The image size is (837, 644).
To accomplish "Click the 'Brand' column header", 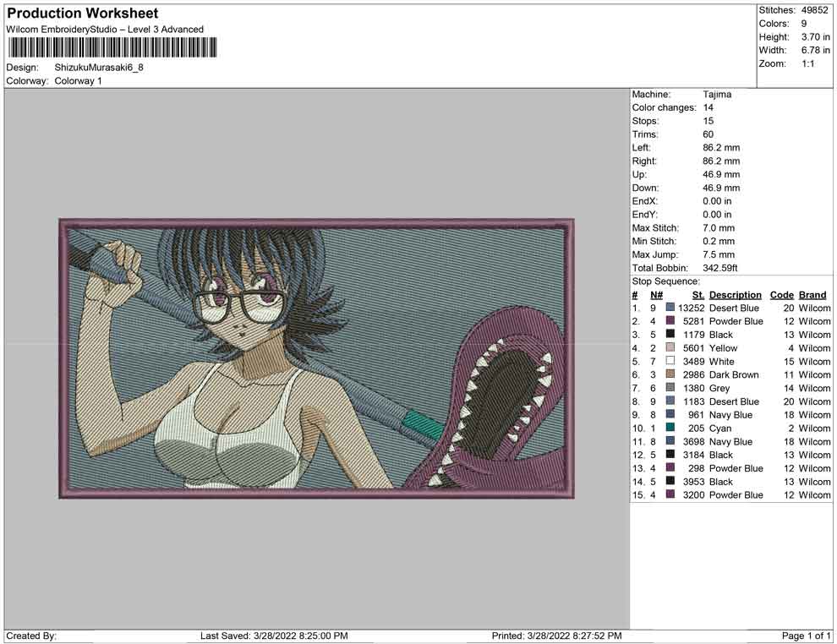I will (x=812, y=295).
